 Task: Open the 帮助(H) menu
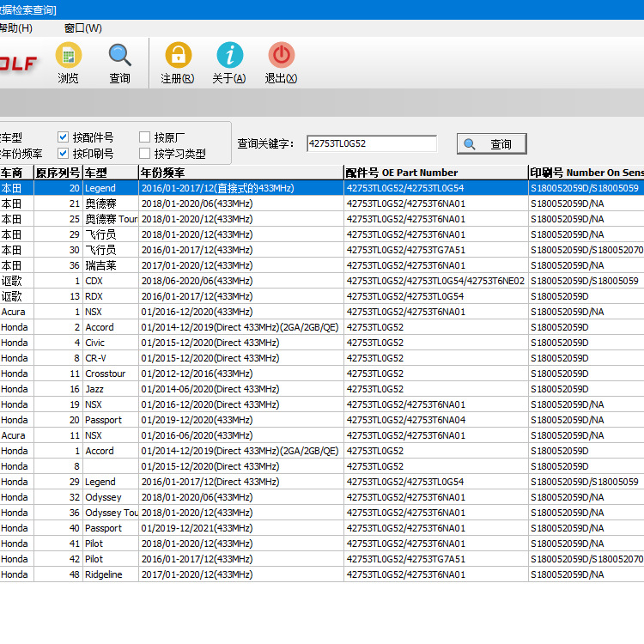click(x=15, y=27)
